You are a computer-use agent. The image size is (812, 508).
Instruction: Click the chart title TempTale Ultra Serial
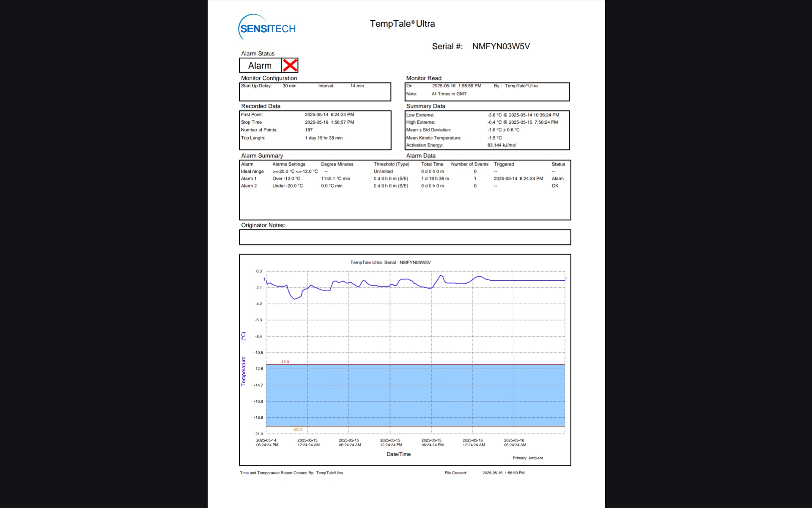click(x=390, y=262)
